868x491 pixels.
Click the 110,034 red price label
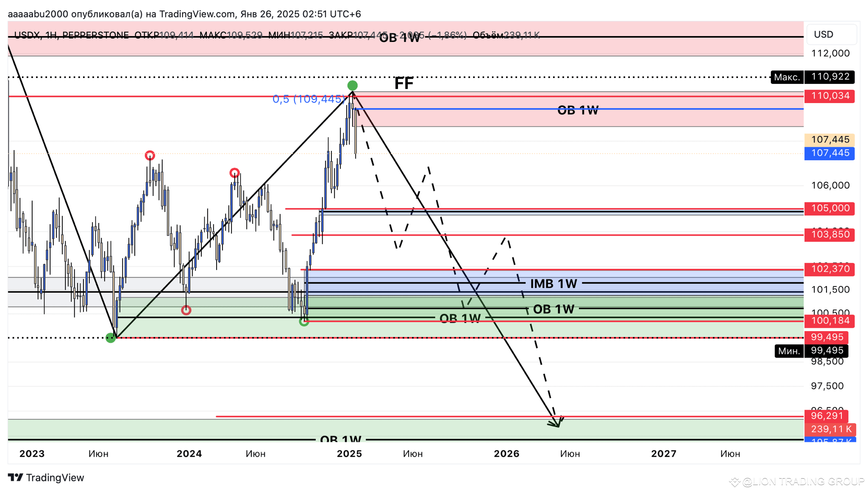click(x=829, y=96)
